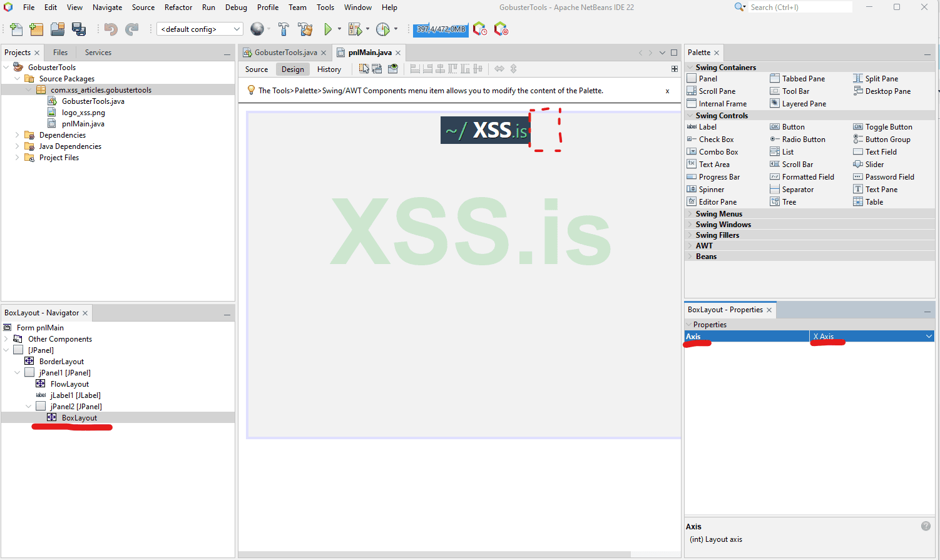Switch the editor to Source view
940x560 pixels.
tap(257, 69)
